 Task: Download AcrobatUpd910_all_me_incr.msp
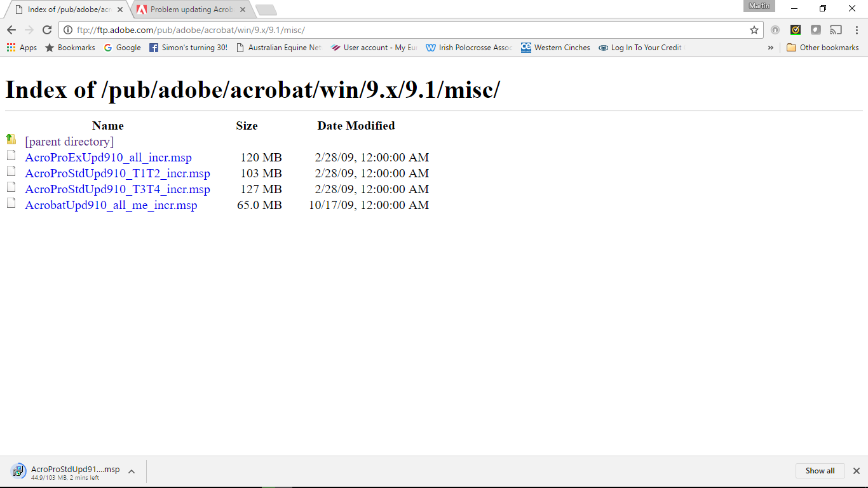click(x=111, y=205)
